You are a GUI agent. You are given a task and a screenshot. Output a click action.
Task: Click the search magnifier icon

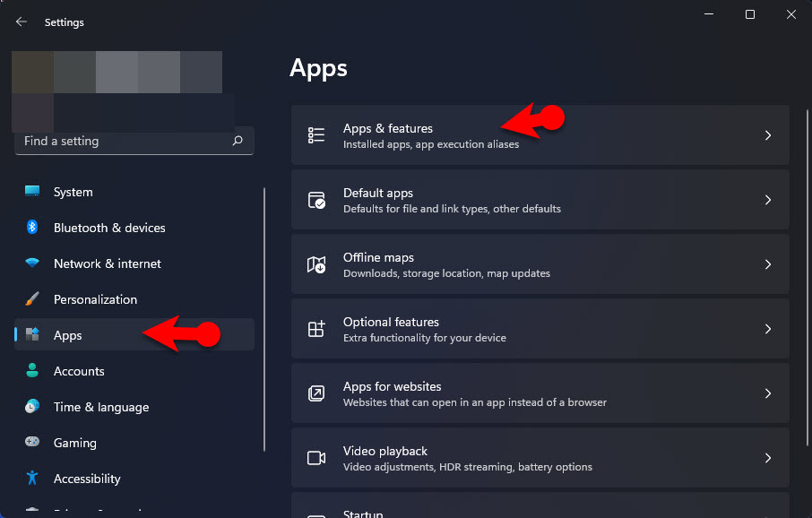238,141
